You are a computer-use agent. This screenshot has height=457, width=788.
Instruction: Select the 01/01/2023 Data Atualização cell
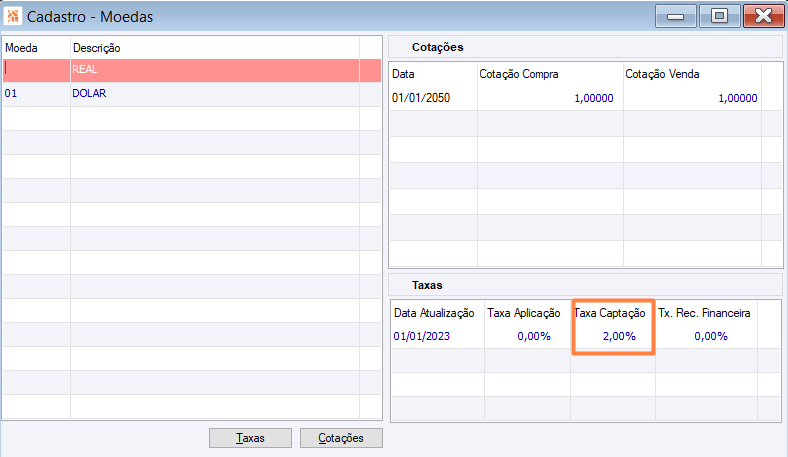pos(438,336)
